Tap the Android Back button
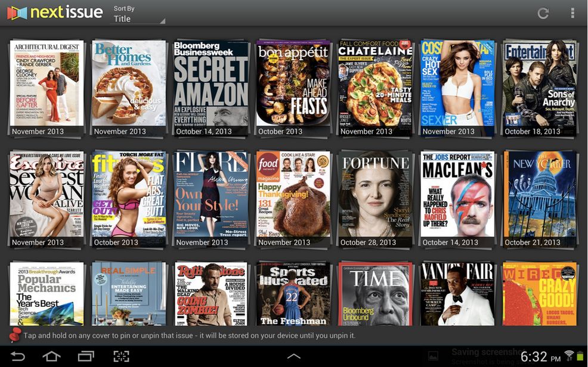 18,356
